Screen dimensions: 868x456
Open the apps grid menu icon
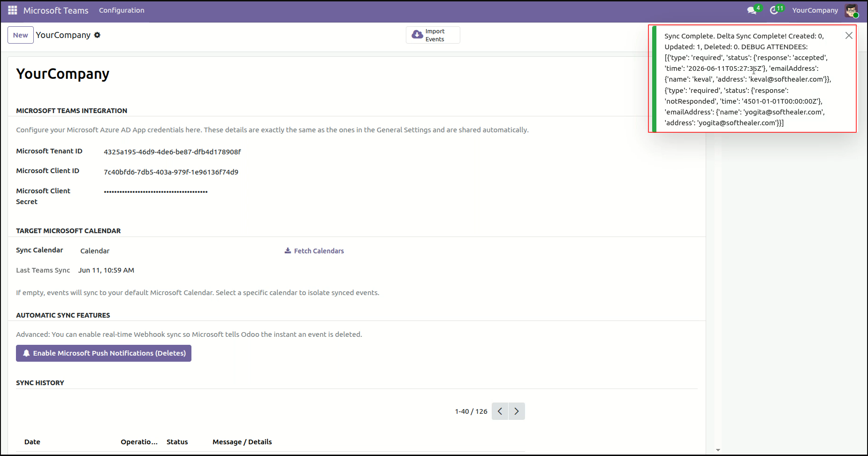click(13, 10)
